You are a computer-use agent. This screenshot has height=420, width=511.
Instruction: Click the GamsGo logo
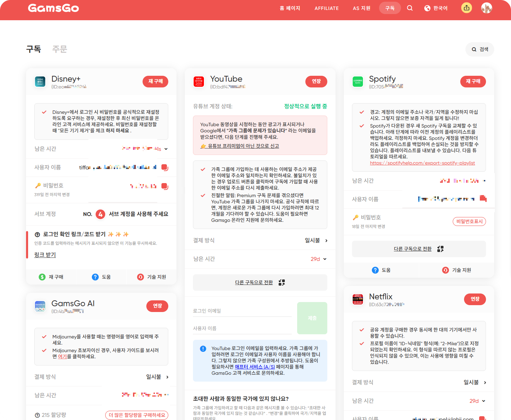tap(53, 8)
